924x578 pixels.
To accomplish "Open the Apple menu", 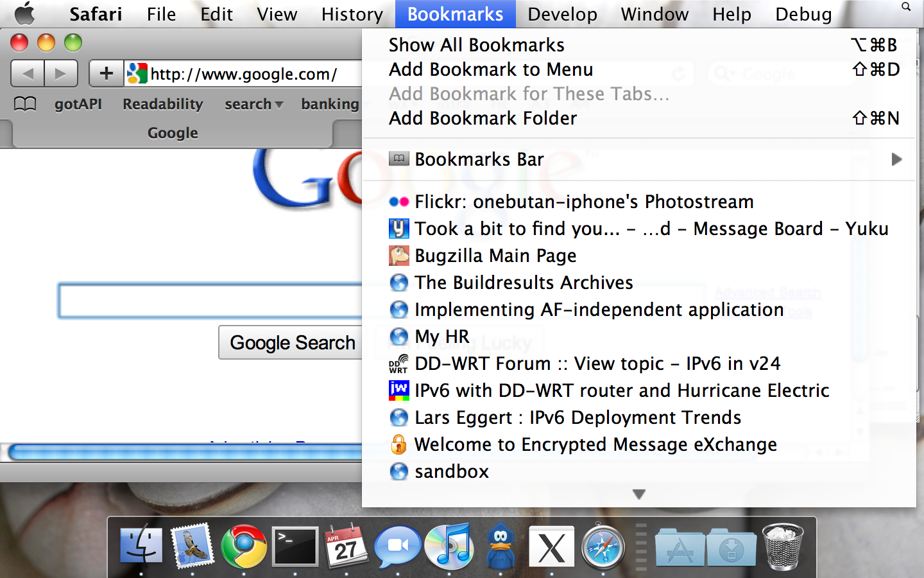I will coord(24,13).
